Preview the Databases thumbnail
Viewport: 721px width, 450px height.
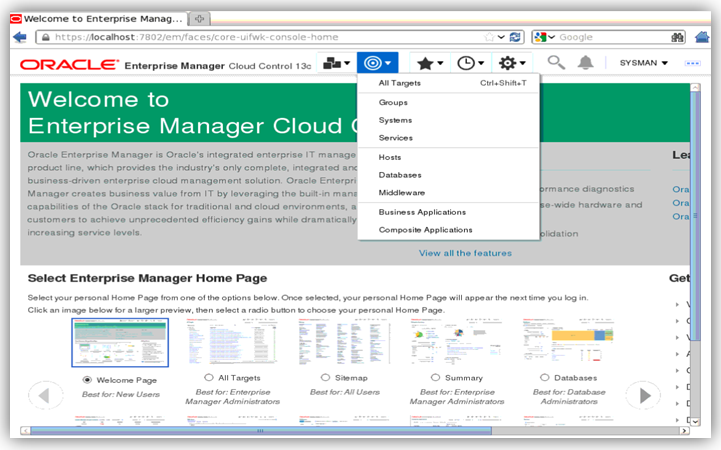point(569,341)
